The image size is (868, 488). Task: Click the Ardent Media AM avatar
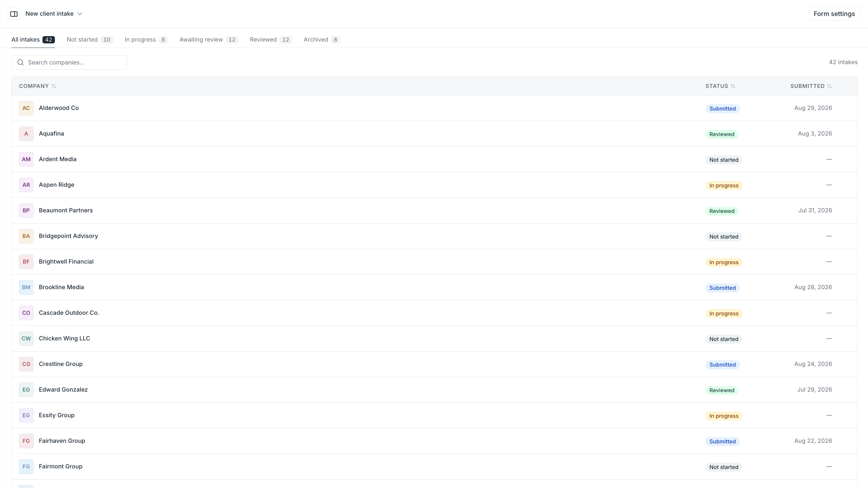coord(26,159)
